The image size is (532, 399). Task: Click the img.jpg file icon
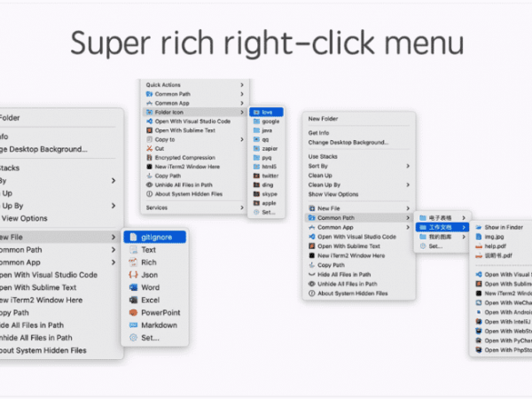[479, 237]
